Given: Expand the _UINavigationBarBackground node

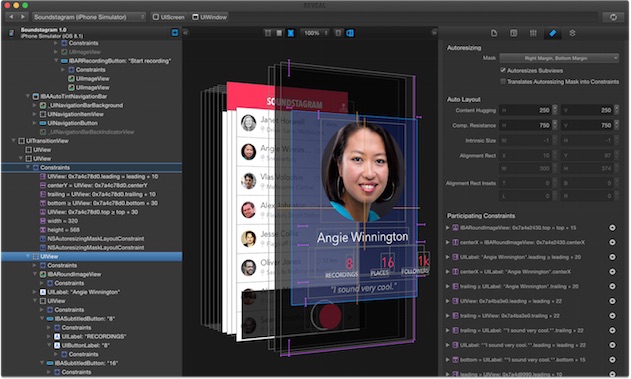Looking at the screenshot, I should point(35,105).
